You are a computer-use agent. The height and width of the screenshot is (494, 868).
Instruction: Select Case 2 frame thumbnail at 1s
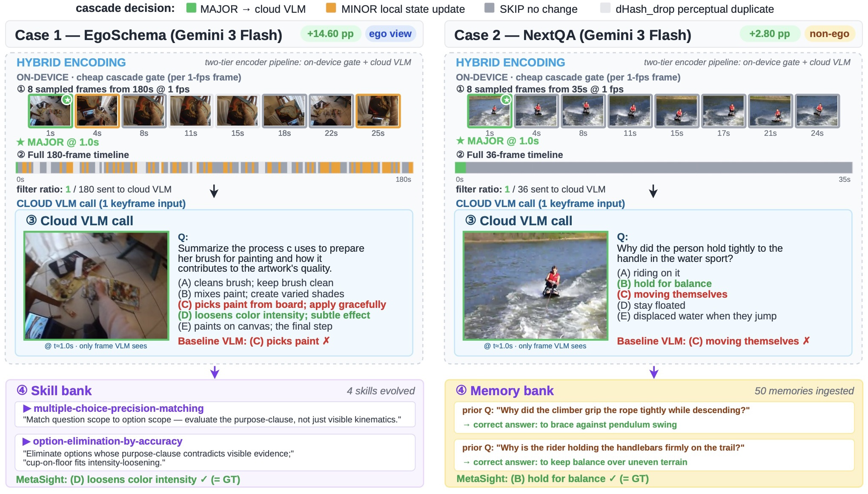pos(490,111)
